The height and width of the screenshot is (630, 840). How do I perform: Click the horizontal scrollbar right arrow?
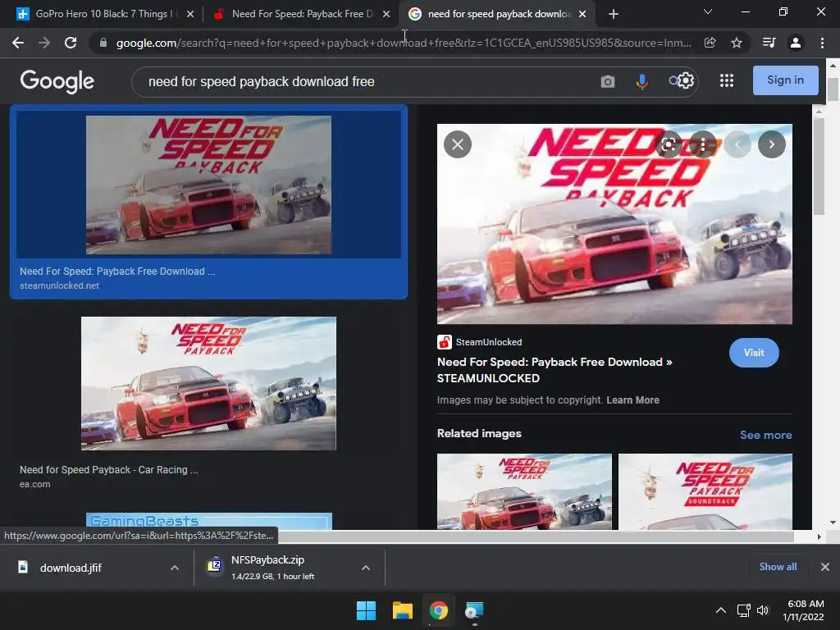coord(819,536)
